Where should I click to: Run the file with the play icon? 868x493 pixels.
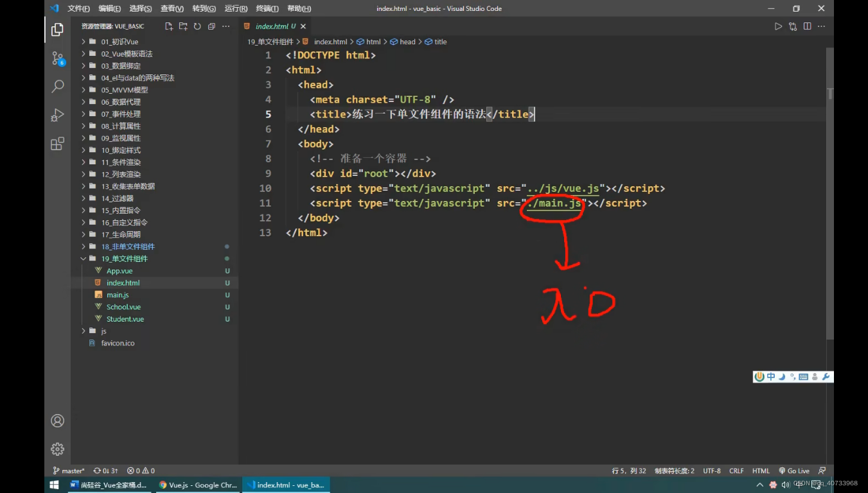click(778, 26)
